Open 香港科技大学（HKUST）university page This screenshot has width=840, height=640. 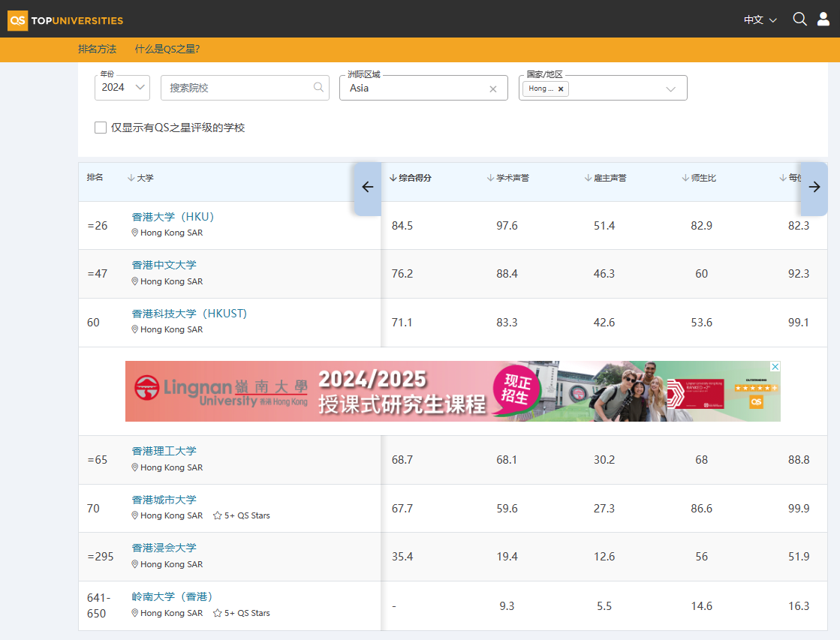pos(190,314)
